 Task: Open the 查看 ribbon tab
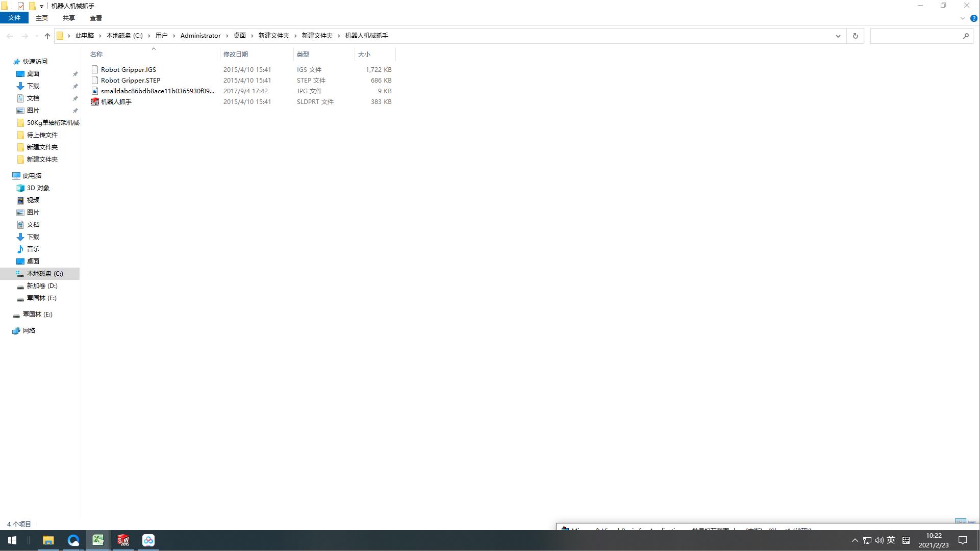pyautogui.click(x=95, y=18)
